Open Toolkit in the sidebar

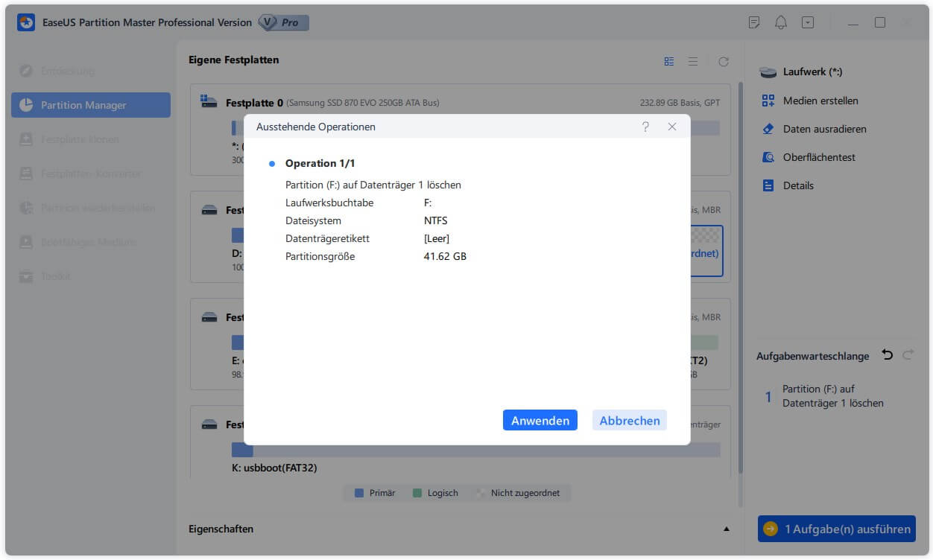tap(90, 276)
